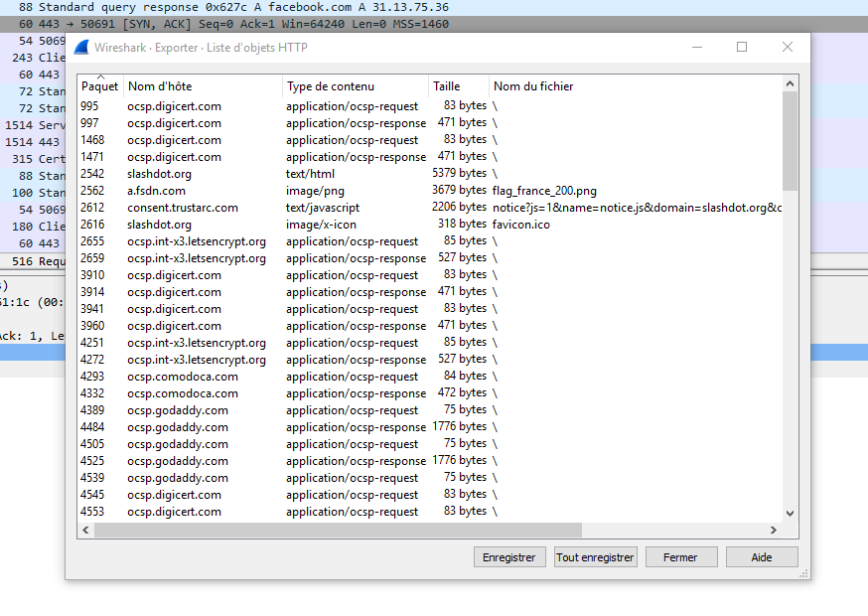Screen dimensions: 868x616
Task: Click the vertical scrollbar down arrow
Action: pos(791,513)
